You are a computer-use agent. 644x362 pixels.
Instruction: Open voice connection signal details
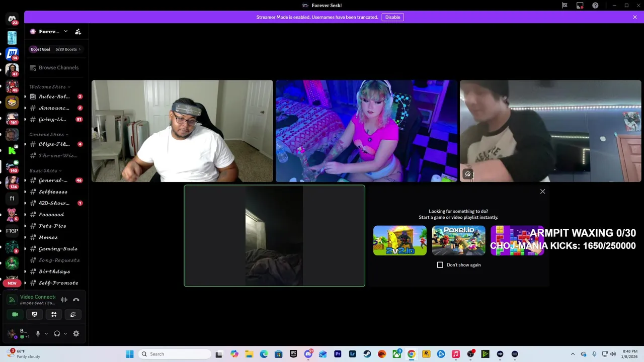(12, 300)
